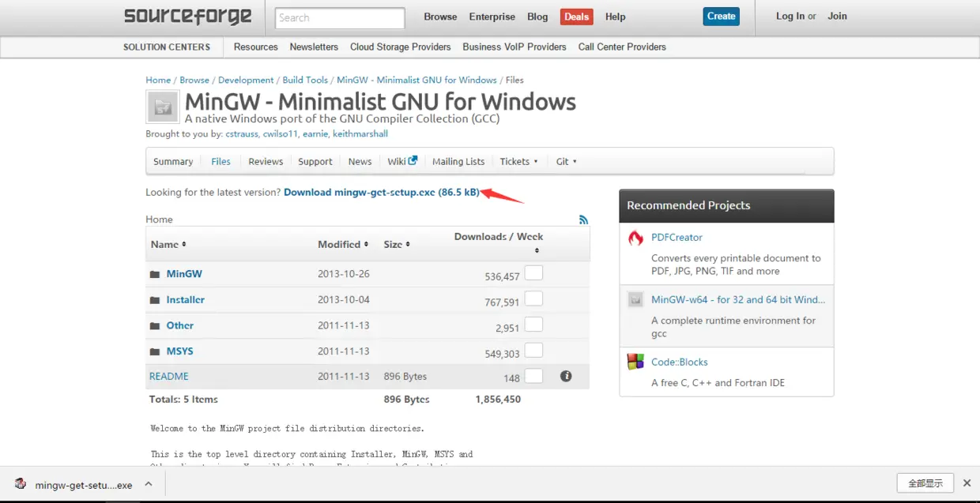
Task: Open Blog in the top navigation
Action: tap(537, 17)
